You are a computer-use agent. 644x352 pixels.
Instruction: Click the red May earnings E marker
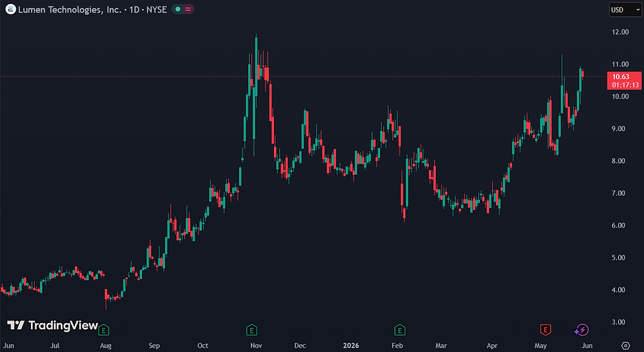point(545,330)
